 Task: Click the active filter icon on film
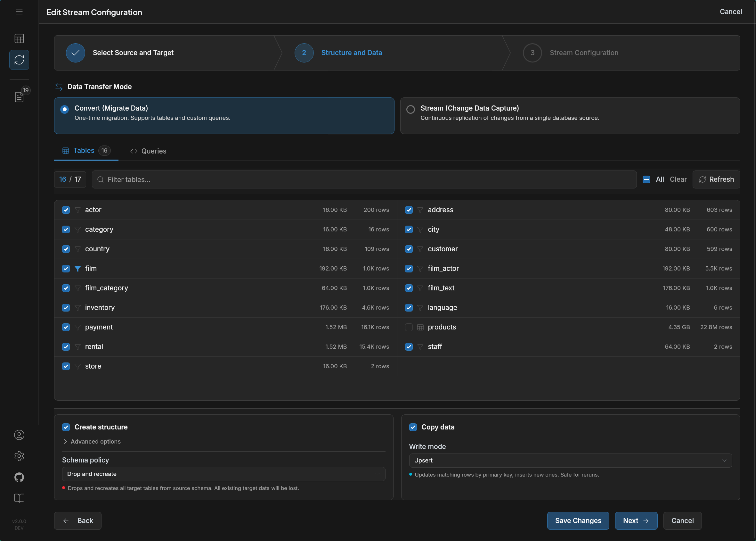[77, 269]
